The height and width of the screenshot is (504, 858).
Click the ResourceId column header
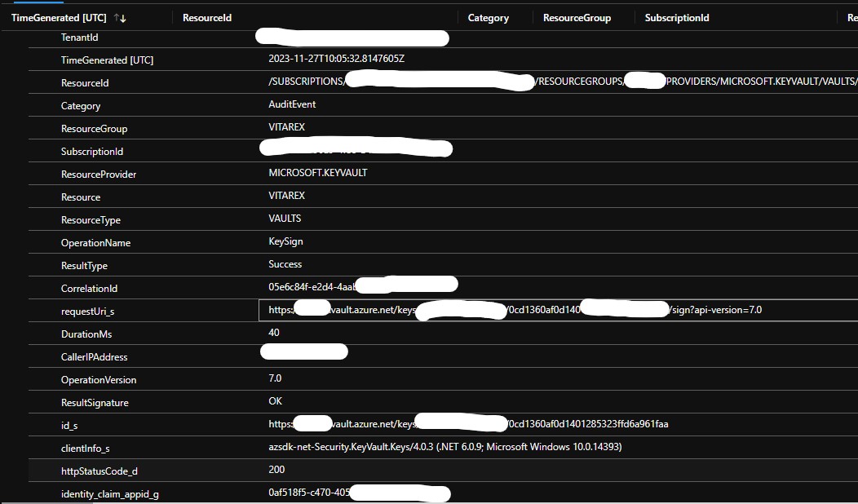tap(207, 18)
